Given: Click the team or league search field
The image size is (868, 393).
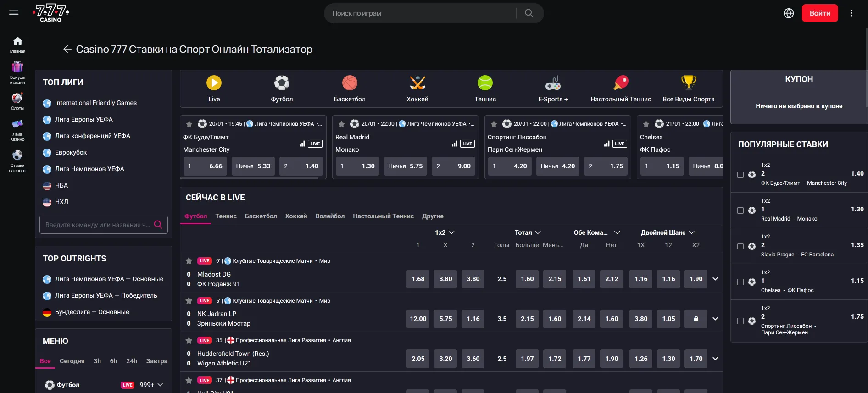Looking at the screenshot, I should click(97, 225).
